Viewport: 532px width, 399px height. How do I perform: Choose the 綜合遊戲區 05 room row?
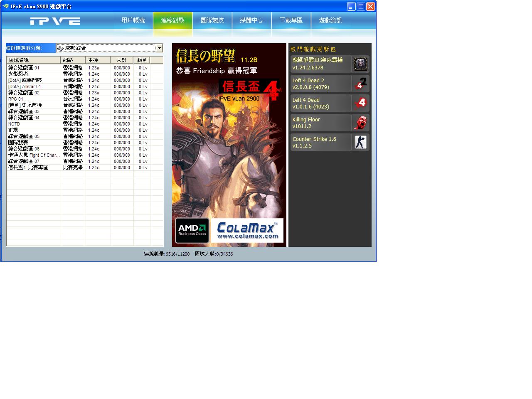coord(85,136)
